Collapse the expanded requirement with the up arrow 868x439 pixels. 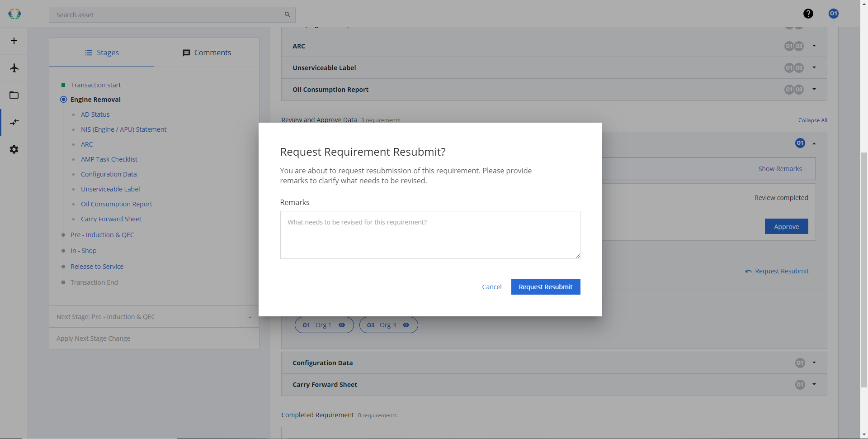(814, 143)
